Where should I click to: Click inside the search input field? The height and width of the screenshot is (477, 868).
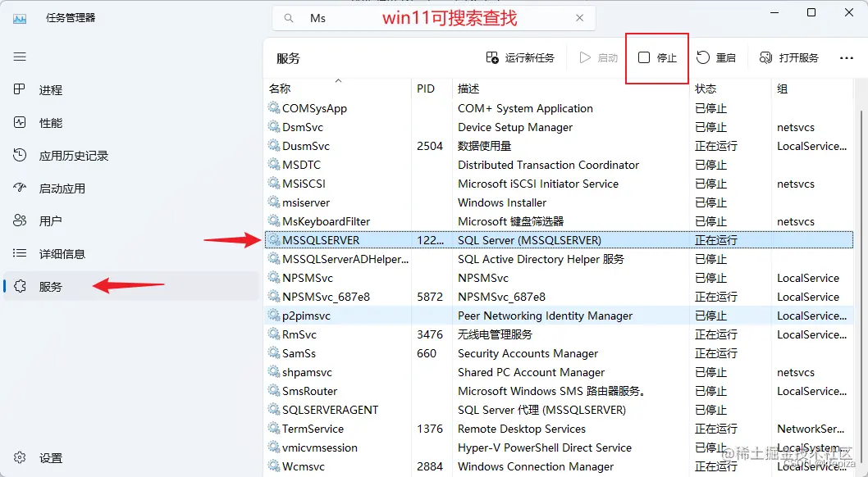coord(369,17)
